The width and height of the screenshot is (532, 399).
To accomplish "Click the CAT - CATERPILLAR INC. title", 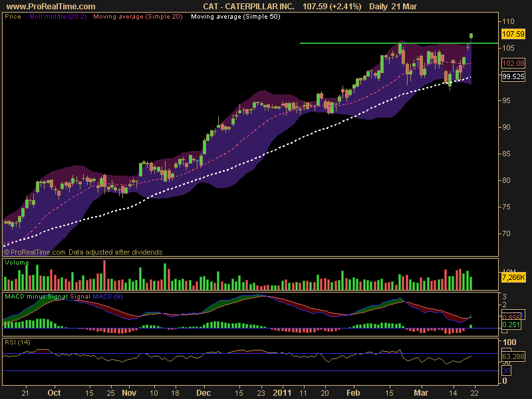I will coord(248,7).
